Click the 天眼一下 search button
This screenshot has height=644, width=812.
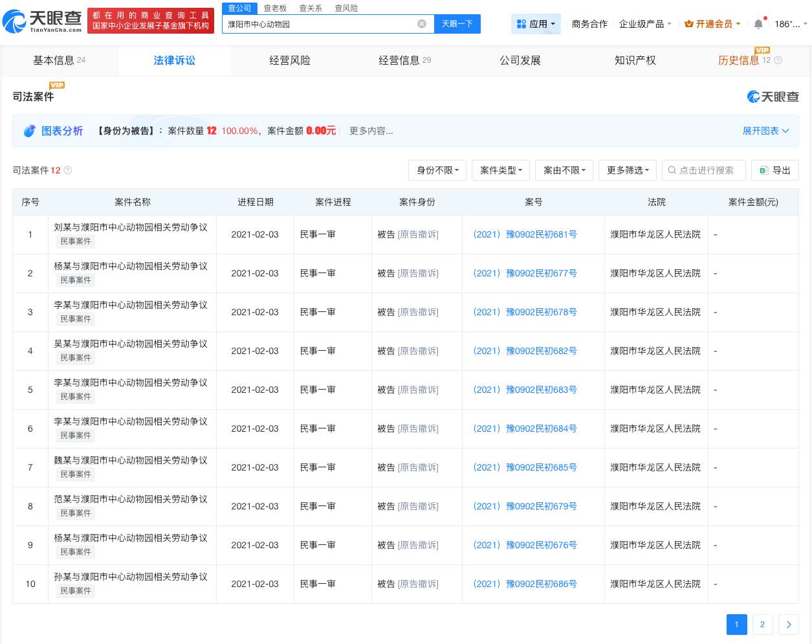[457, 23]
